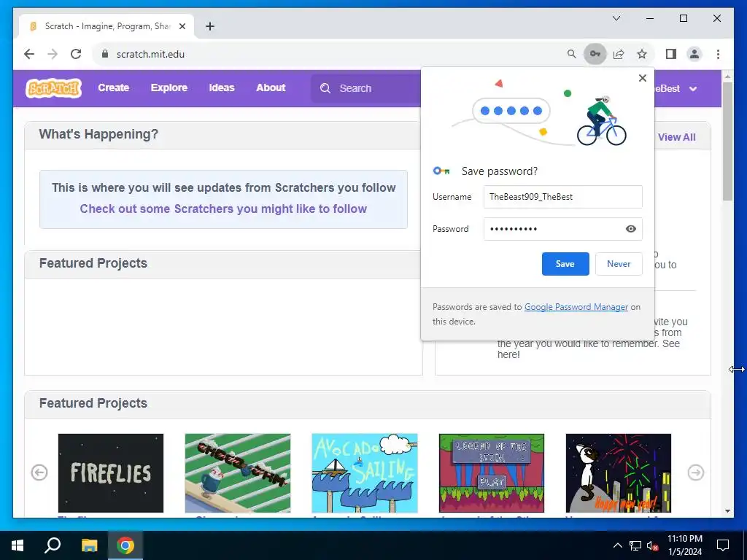
Task: Open the striped cocoa mug project thumbnail
Action: 238,473
